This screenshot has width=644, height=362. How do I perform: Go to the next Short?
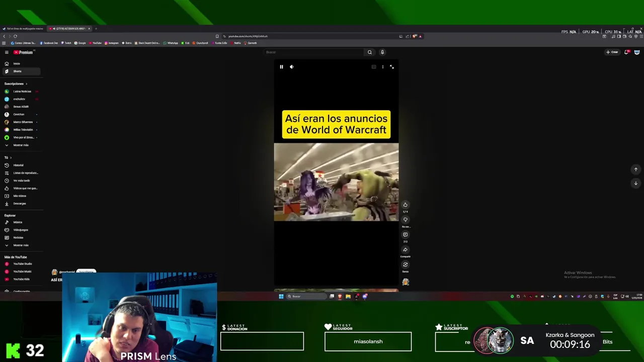(635, 183)
